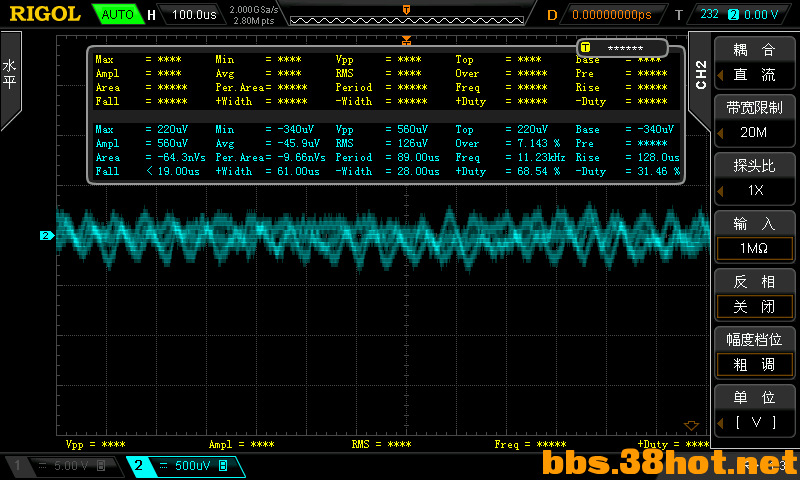This screenshot has height=480, width=800.
Task: Open the 反相 invert menu
Action: [x=754, y=282]
